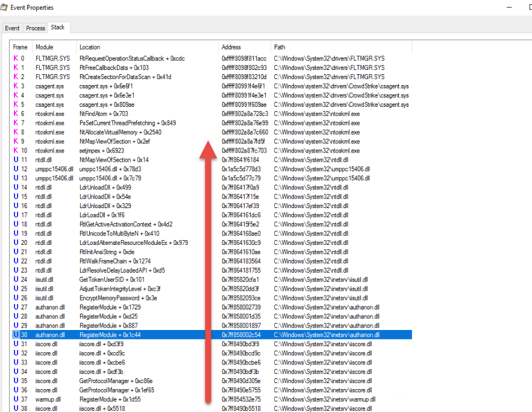Viewport: 532px width, 412px height.
Task: Click the Frame column header
Action: point(20,46)
